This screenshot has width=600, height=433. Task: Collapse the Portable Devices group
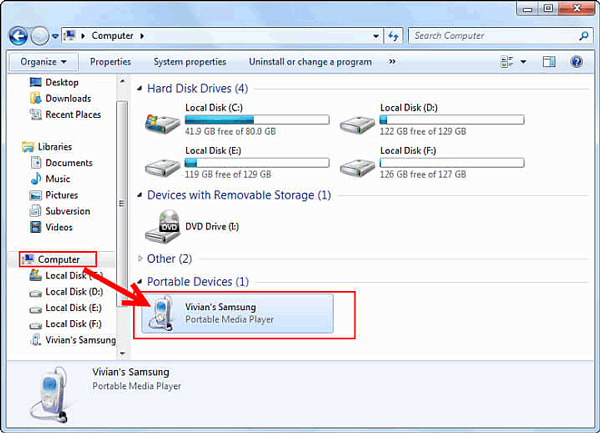140,282
